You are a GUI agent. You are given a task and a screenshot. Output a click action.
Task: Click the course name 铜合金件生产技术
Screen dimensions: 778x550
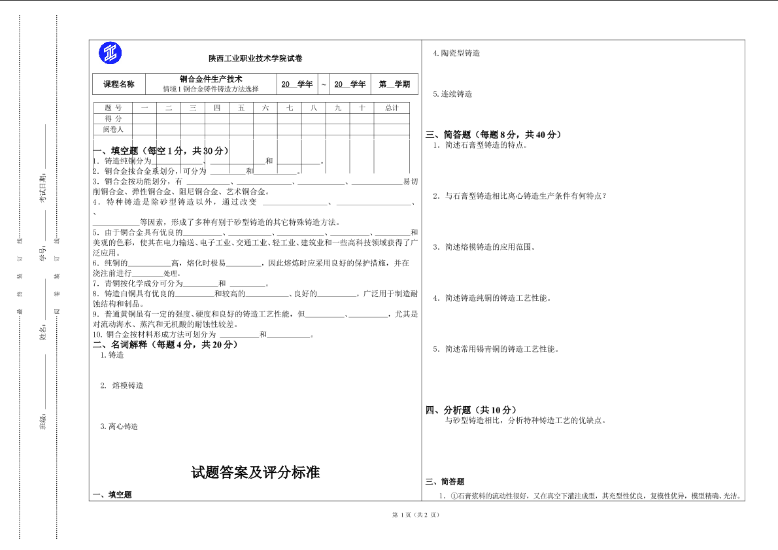(x=211, y=79)
